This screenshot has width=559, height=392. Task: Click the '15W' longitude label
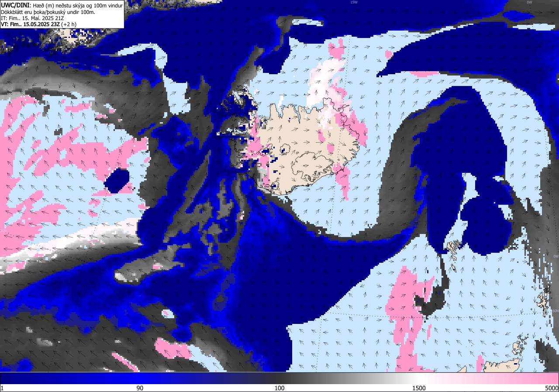pyautogui.click(x=353, y=2)
